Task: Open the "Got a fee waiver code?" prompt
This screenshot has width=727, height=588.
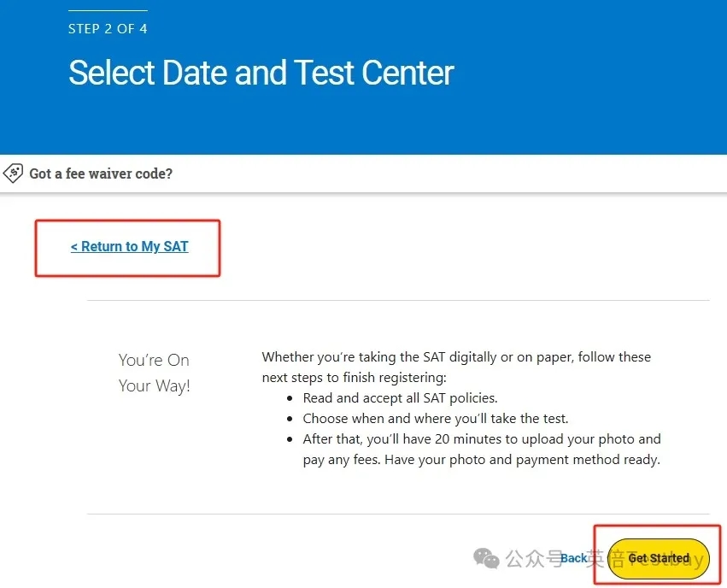Action: point(101,173)
